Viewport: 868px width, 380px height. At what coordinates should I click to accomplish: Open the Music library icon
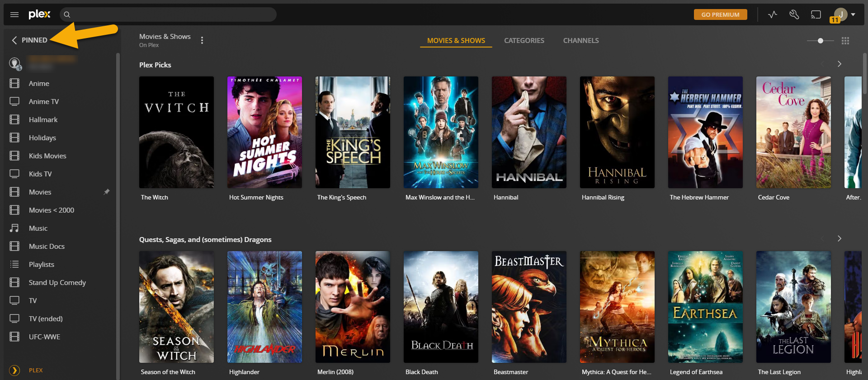pyautogui.click(x=14, y=228)
